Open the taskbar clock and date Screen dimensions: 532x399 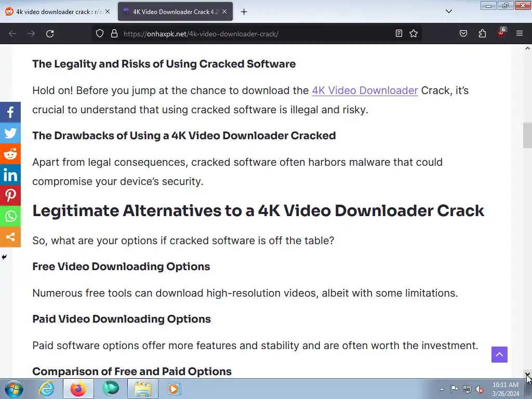tap(506, 389)
